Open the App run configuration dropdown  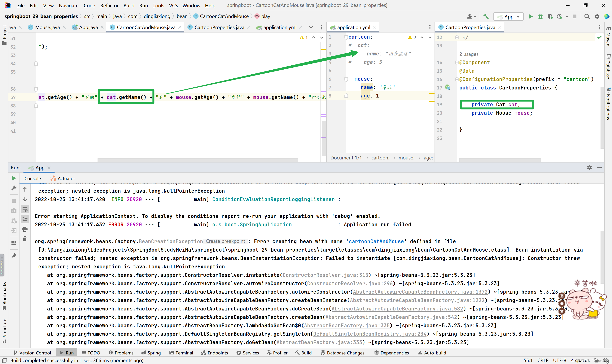(x=509, y=16)
